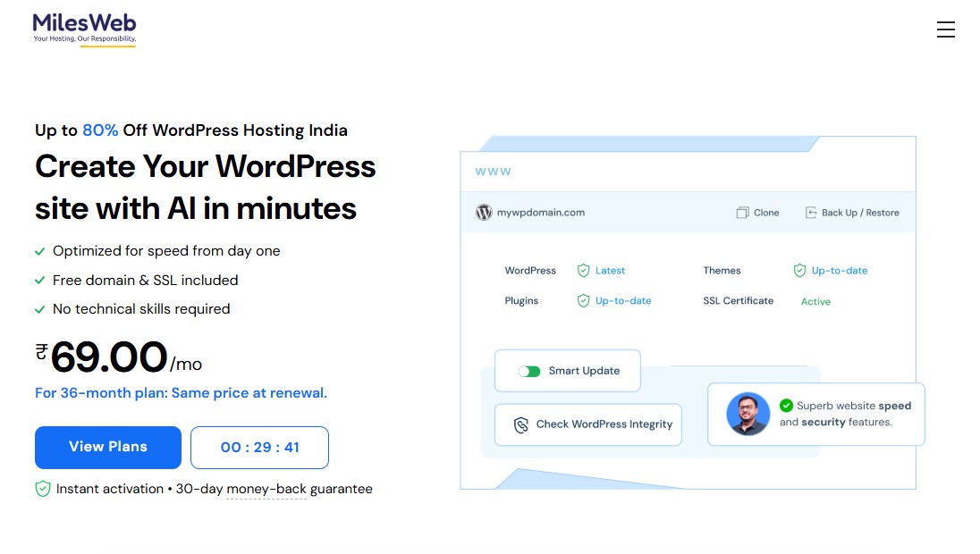This screenshot has height=554, width=980.
Task: Select the WordPress logo beside mywpdomain.com
Action: [x=484, y=213]
